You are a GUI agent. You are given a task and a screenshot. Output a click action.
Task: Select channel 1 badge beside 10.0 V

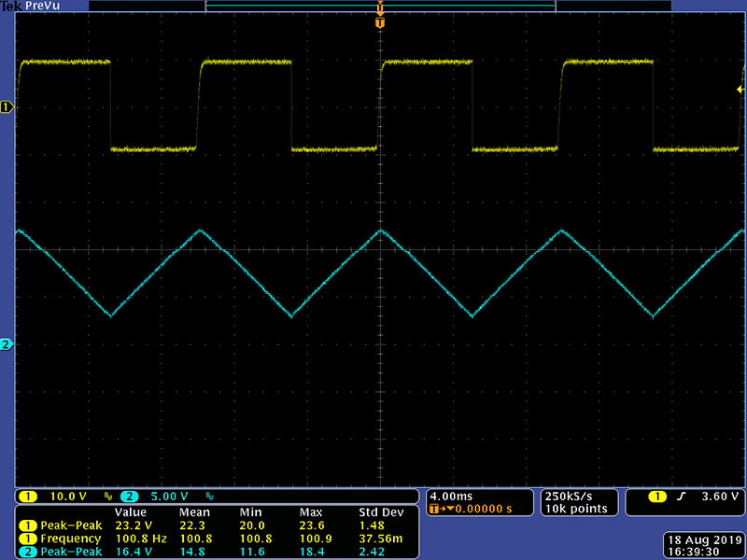[28, 497]
